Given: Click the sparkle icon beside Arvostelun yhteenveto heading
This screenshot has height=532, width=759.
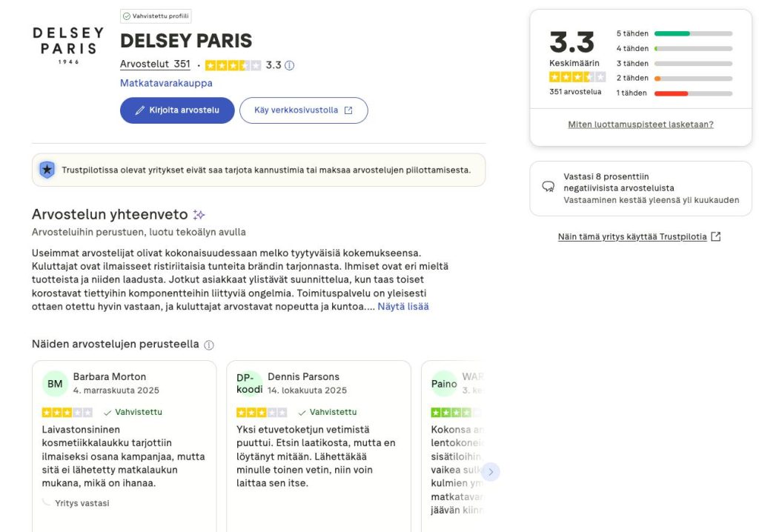Looking at the screenshot, I should (198, 214).
